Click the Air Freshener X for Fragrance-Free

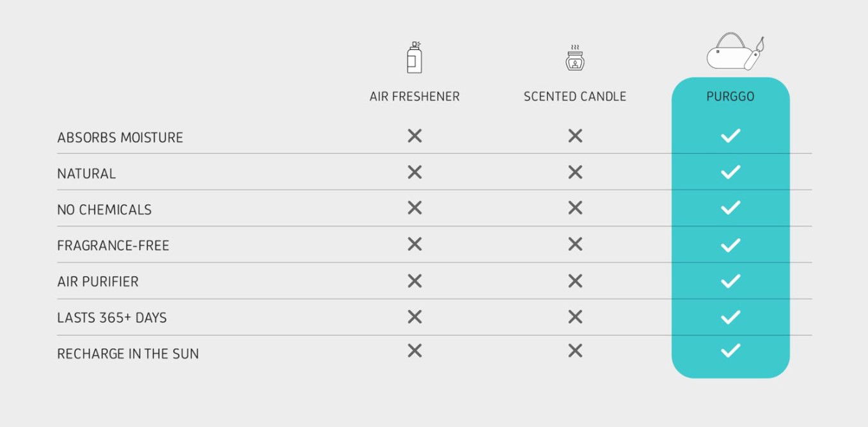pyautogui.click(x=414, y=244)
